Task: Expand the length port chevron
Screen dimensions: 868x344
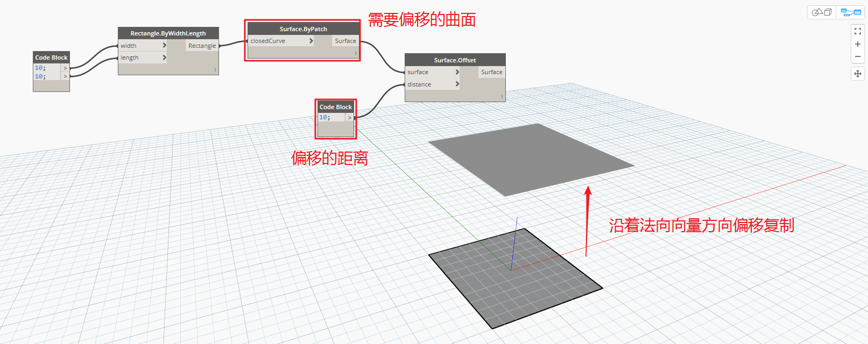Action: click(164, 58)
